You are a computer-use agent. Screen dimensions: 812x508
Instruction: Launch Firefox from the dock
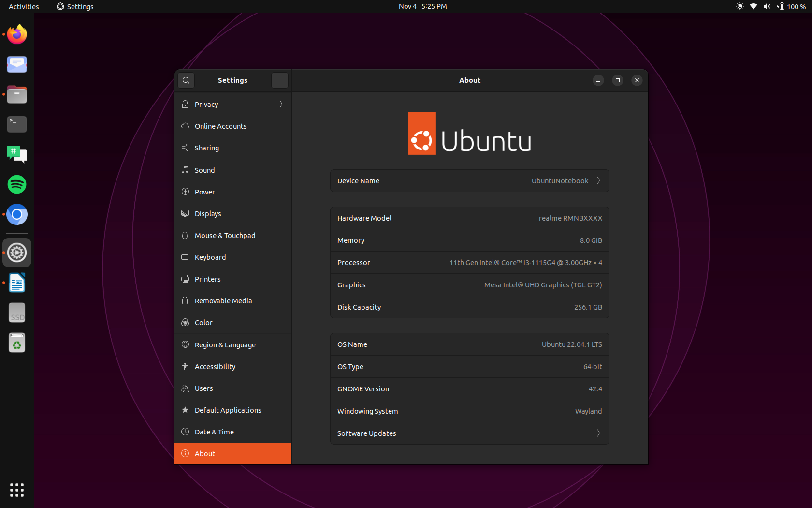[17, 34]
